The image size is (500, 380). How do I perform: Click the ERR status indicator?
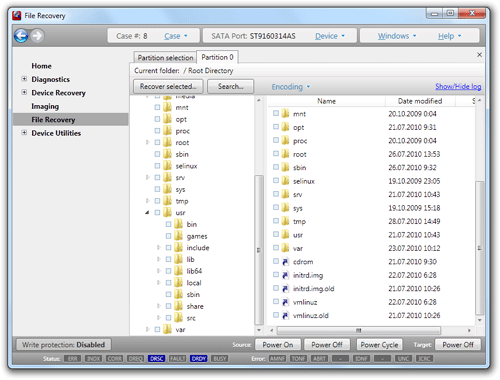click(x=72, y=359)
